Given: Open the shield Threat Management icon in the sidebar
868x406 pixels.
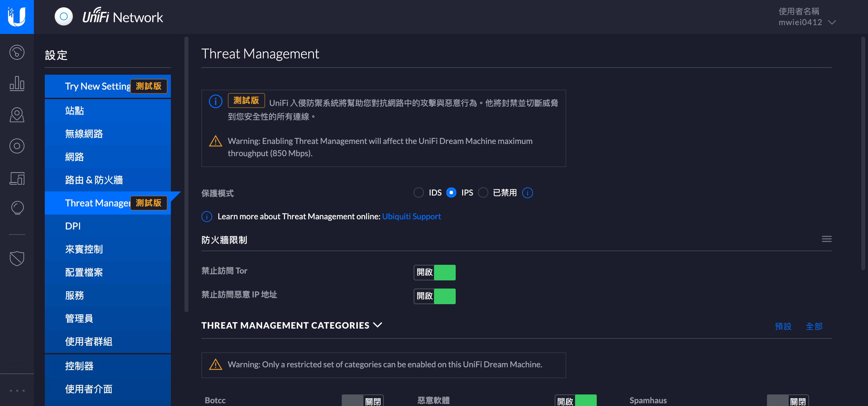Looking at the screenshot, I should point(17,258).
